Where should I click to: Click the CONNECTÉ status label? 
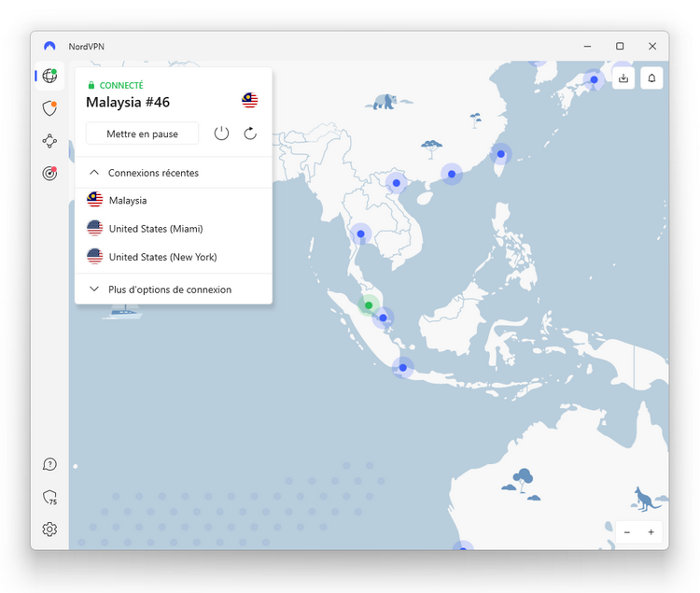pos(121,85)
